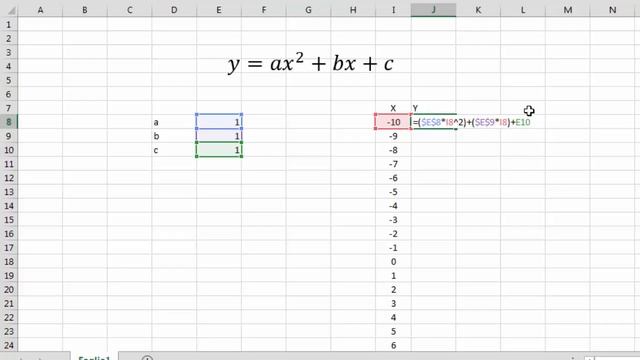Click cell I21 with value 3

393,304
